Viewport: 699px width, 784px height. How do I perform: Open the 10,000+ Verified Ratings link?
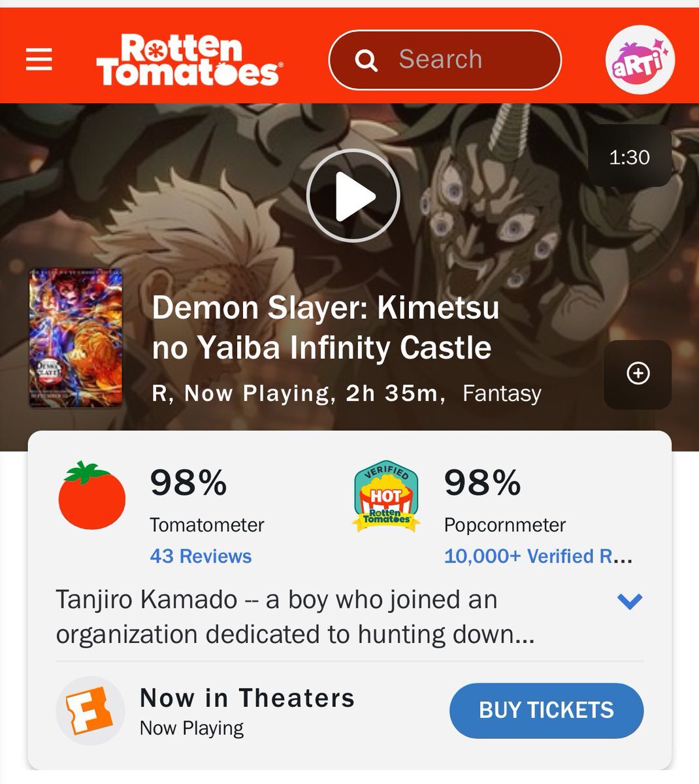click(538, 556)
